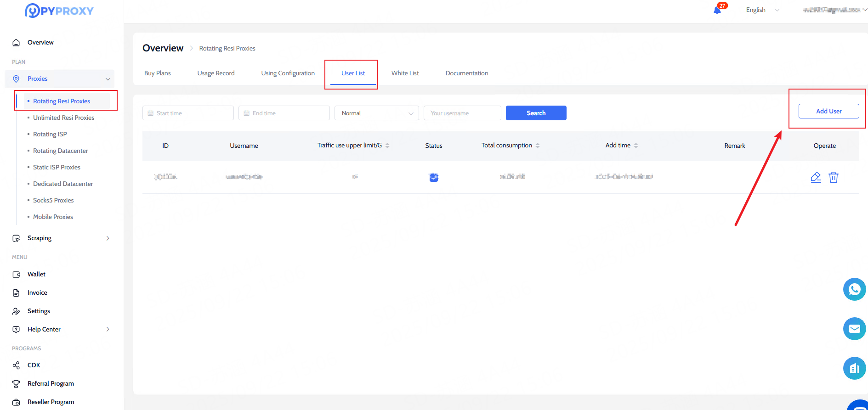Focus the Your username input field
The image size is (868, 410).
[462, 113]
